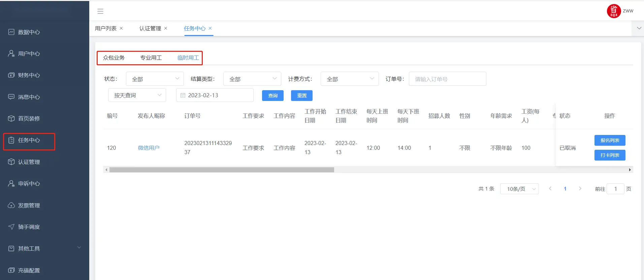
Task: Close the 认证管理 tab
Action: pyautogui.click(x=166, y=28)
